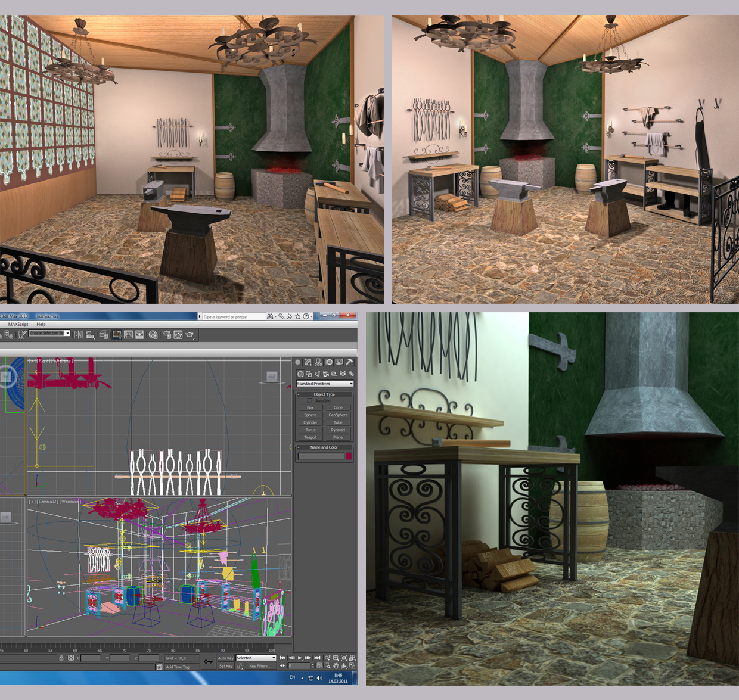This screenshot has height=700, width=739.
Task: Click the Teapot primitive button
Action: point(310,437)
